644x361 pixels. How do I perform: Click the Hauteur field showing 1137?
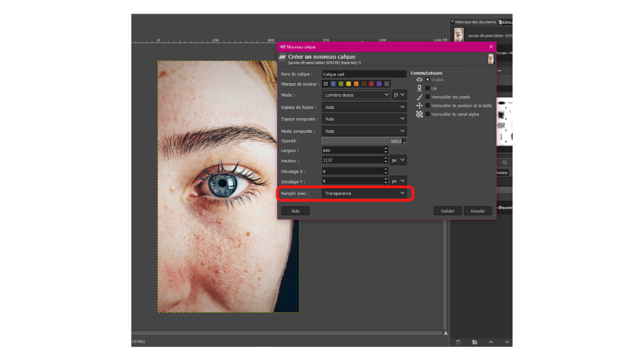pos(353,160)
